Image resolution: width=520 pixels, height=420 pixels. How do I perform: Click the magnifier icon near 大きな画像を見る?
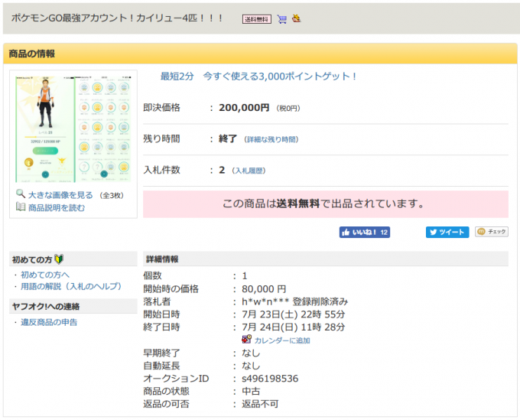pos(21,194)
